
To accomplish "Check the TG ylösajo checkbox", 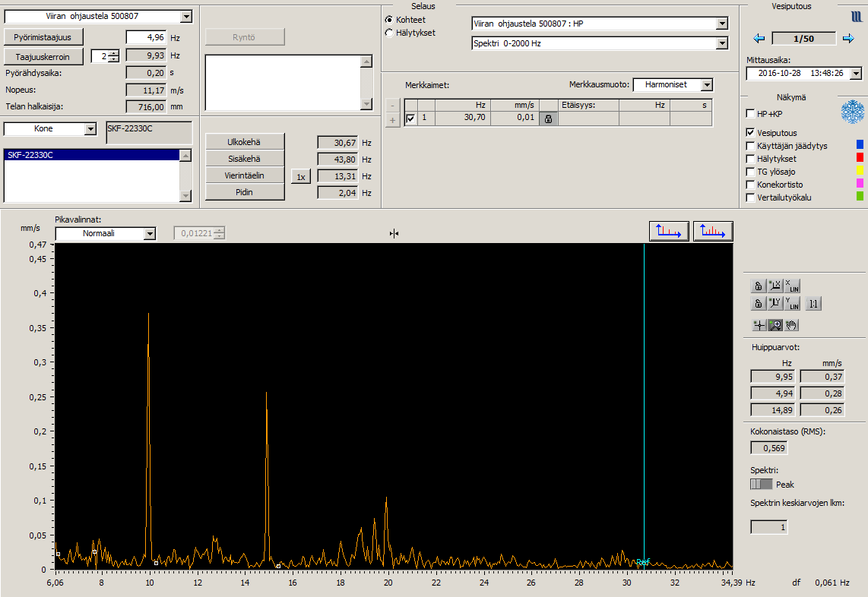I will tap(751, 172).
